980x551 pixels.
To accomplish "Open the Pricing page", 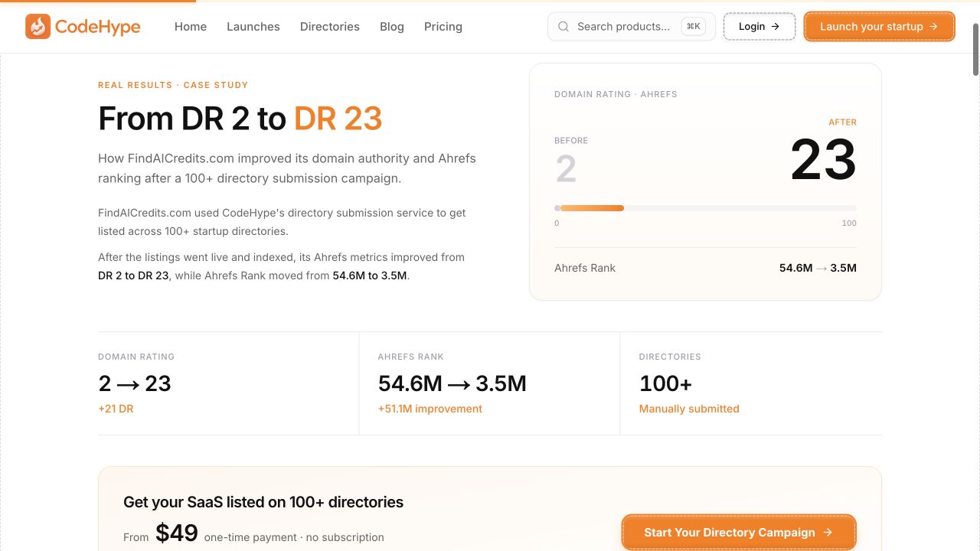I will click(443, 27).
